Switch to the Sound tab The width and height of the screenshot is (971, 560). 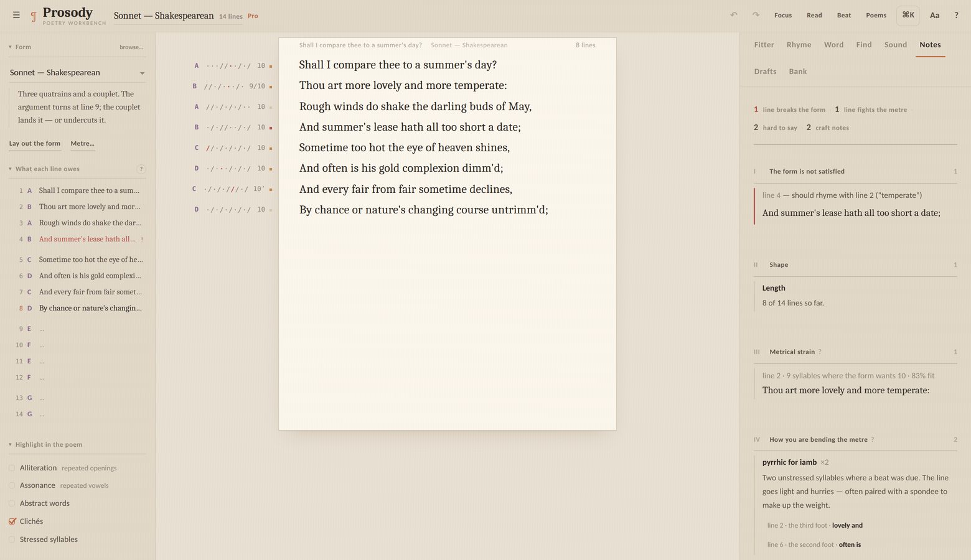(895, 45)
